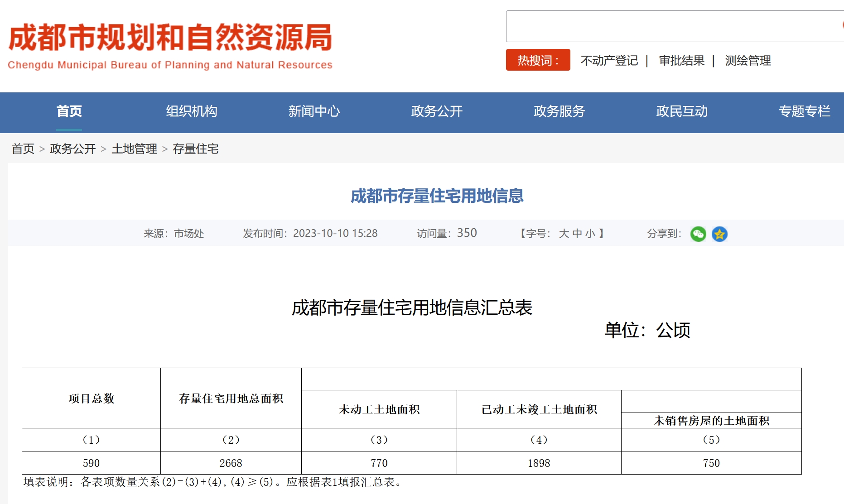Open 组织机构 in the navigation bar
Viewport: 844px width, 504px height.
coord(192,111)
